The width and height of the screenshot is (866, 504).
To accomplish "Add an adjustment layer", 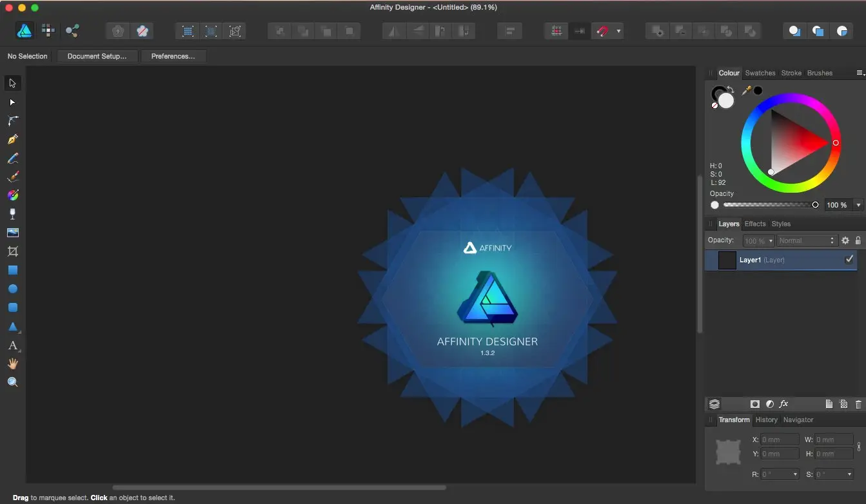I will click(769, 404).
